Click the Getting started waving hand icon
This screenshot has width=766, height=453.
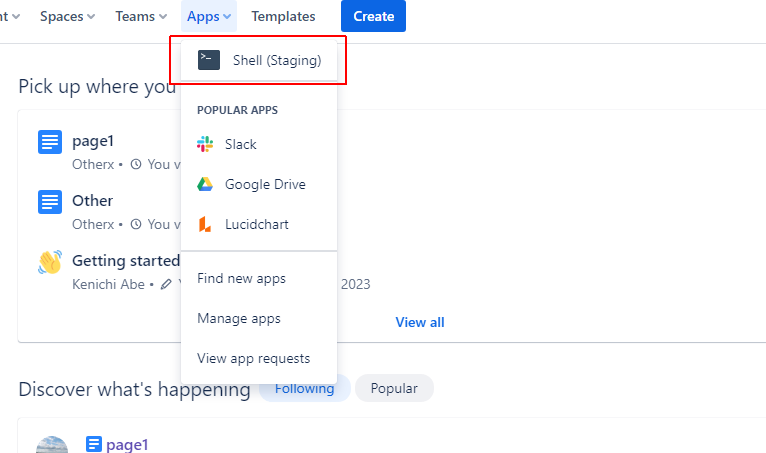(50, 262)
